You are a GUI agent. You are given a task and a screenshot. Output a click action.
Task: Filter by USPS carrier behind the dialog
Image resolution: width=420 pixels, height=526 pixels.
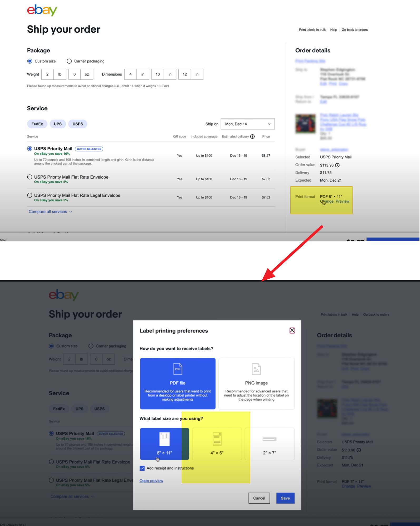point(99,409)
